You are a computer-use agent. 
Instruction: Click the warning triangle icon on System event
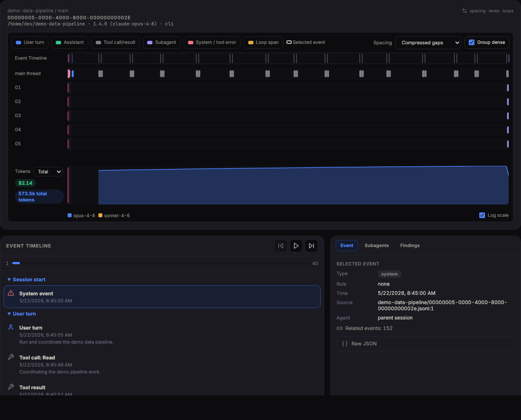(x=11, y=293)
